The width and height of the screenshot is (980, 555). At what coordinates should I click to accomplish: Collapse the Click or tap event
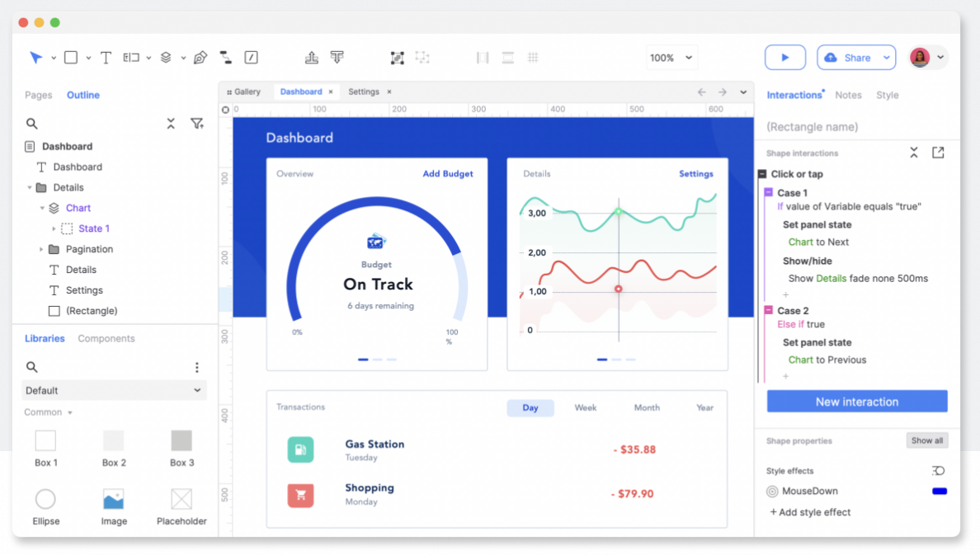pyautogui.click(x=762, y=174)
